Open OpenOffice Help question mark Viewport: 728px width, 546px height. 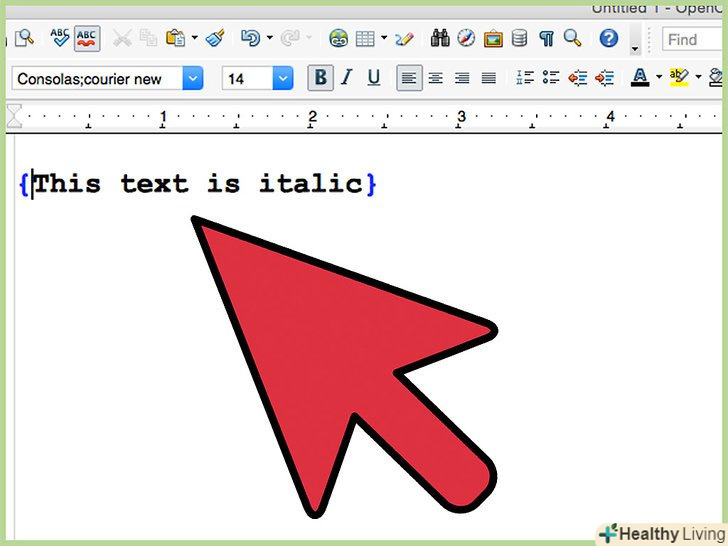point(608,39)
